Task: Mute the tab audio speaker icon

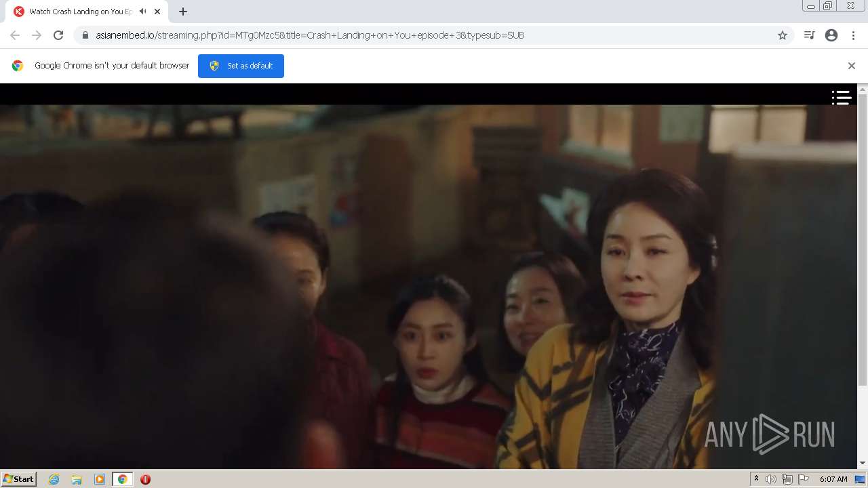Action: pos(143,12)
